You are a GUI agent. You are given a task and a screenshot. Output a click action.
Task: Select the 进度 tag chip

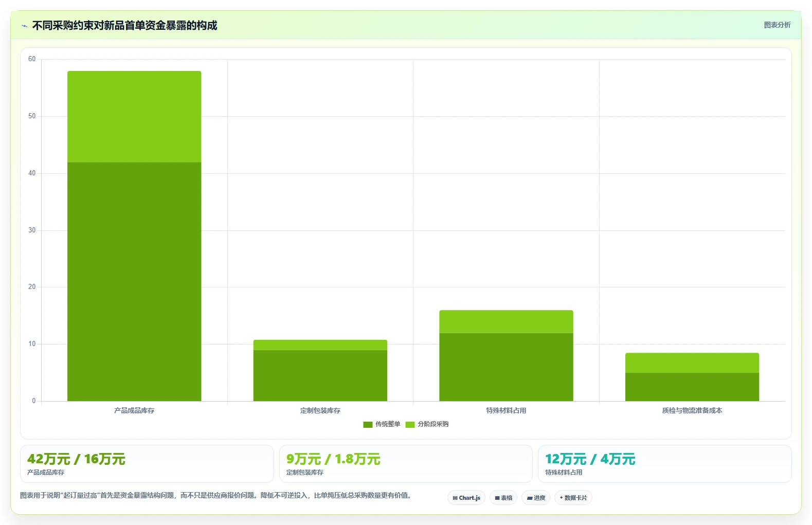coord(536,498)
